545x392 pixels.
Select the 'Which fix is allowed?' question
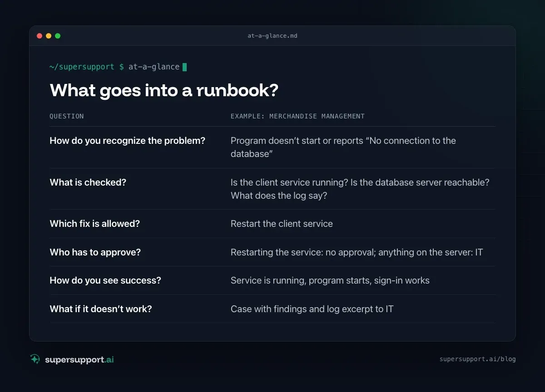click(x=94, y=224)
